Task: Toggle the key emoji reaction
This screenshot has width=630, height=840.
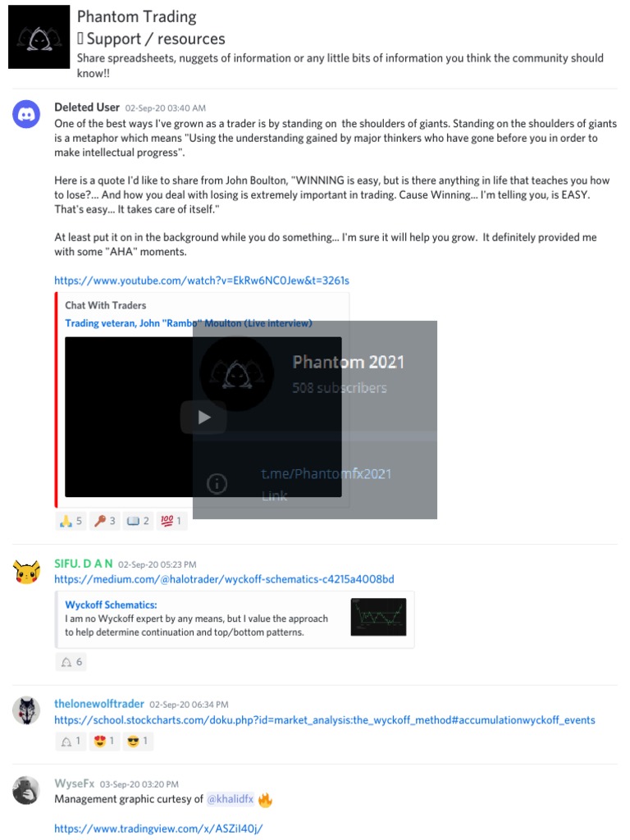Action: 104,521
